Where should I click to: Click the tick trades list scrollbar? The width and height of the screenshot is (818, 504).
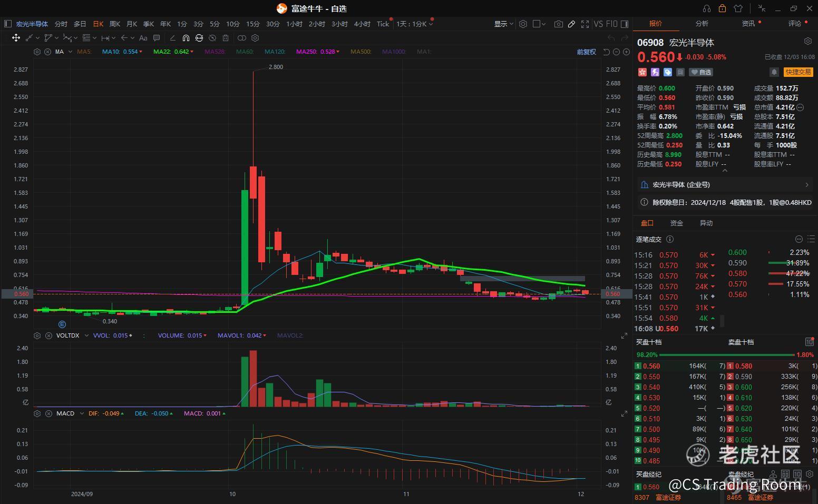tap(722, 321)
